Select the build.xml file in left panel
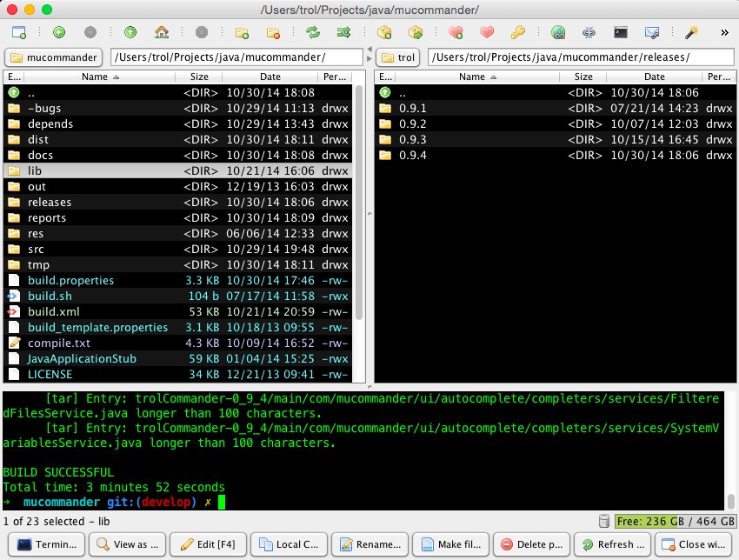The image size is (739, 560). pos(54,311)
